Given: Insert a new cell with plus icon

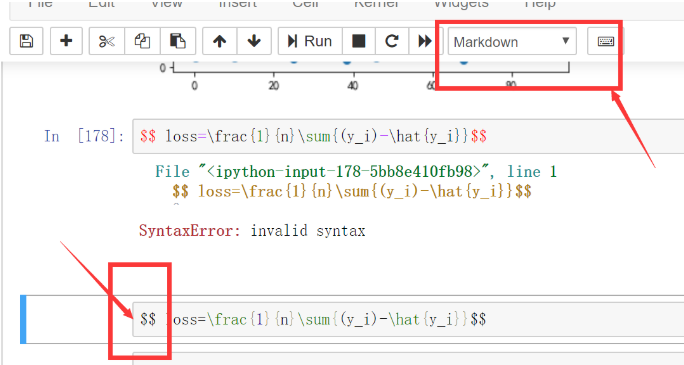Looking at the screenshot, I should (66, 41).
